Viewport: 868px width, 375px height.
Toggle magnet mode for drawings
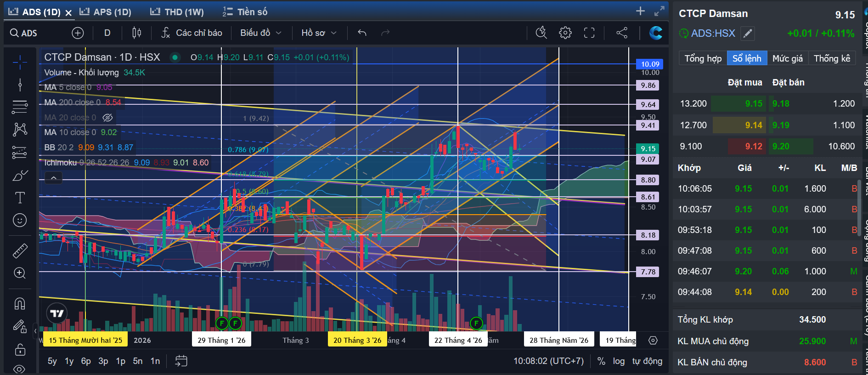(20, 303)
